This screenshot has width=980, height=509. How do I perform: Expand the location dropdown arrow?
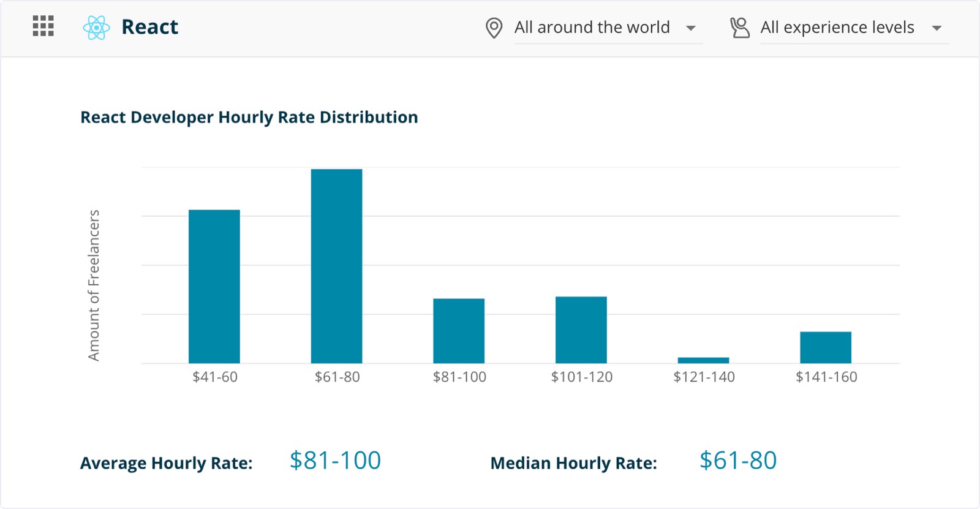point(691,28)
